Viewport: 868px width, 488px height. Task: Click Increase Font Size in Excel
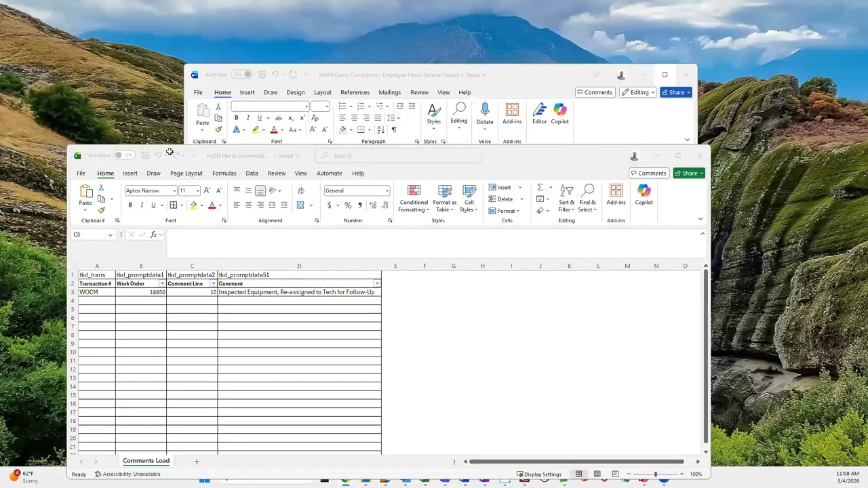(x=207, y=190)
